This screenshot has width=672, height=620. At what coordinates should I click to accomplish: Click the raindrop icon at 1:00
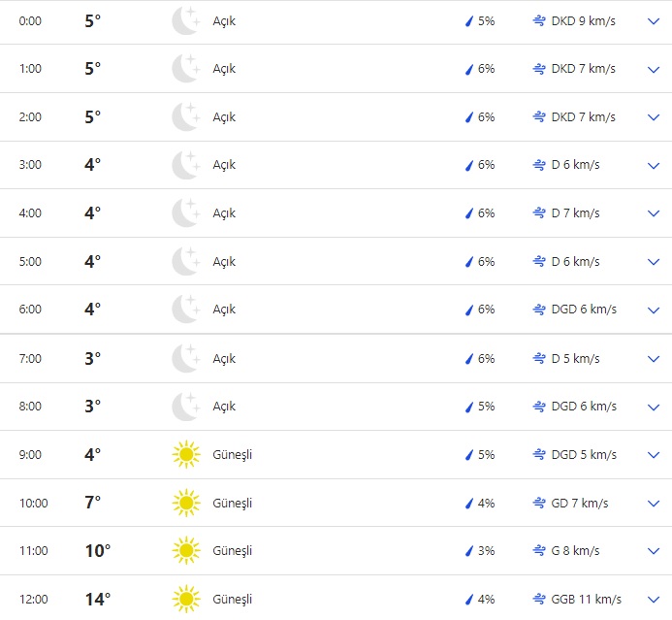coord(469,69)
